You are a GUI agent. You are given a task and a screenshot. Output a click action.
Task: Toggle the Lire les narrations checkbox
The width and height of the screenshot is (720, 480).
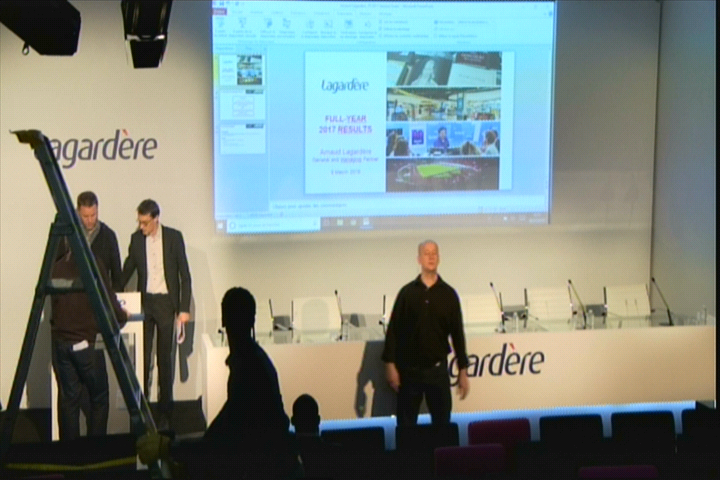click(x=380, y=22)
